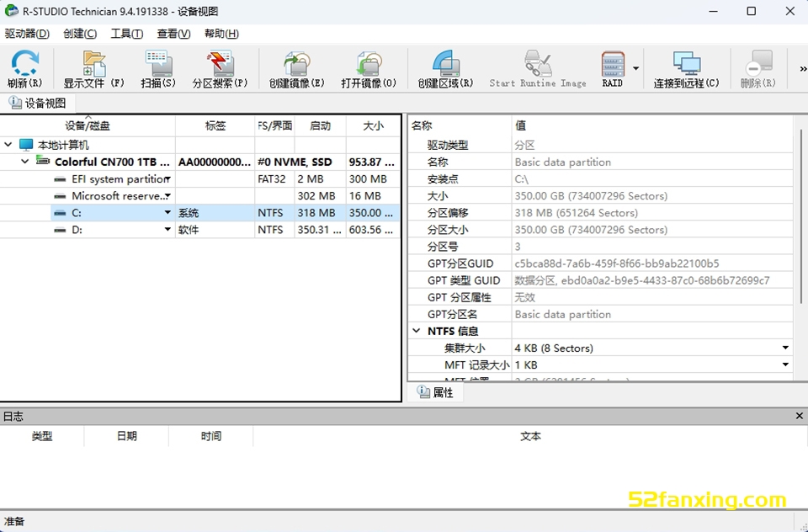Click the properties panel vertical scrollbar
Screen dimensions: 808x532
800,216
